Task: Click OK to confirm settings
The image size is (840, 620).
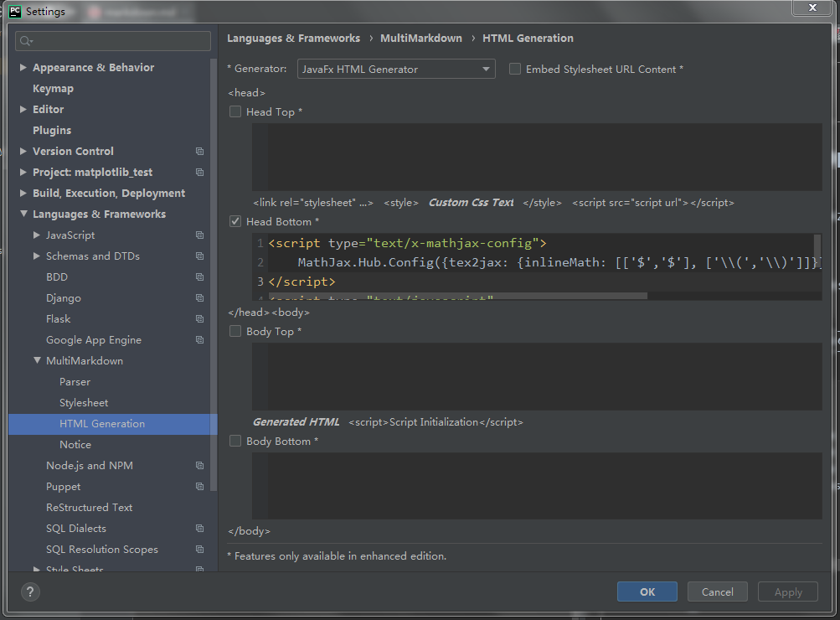Action: (x=647, y=592)
